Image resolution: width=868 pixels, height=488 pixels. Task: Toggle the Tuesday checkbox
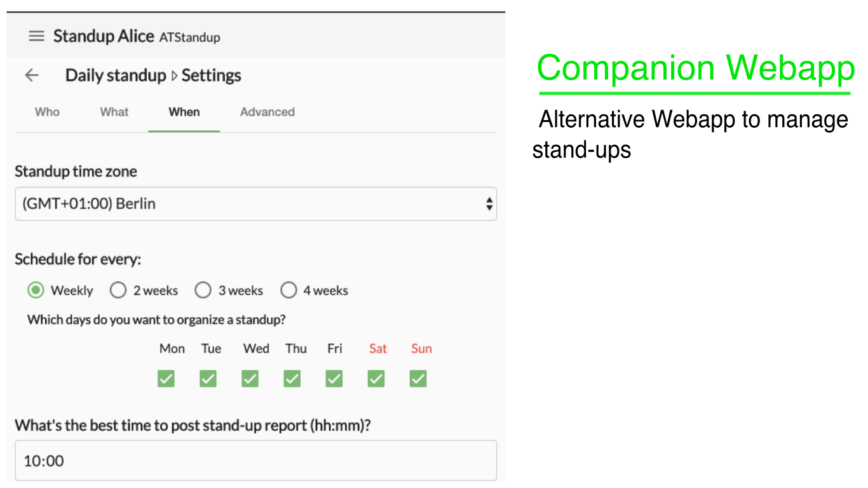point(208,379)
